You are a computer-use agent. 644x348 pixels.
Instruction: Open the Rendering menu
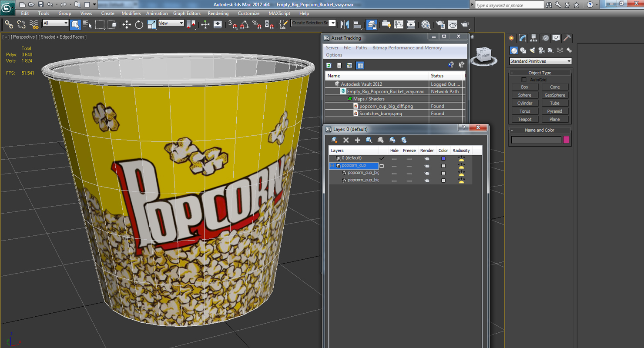pyautogui.click(x=218, y=13)
